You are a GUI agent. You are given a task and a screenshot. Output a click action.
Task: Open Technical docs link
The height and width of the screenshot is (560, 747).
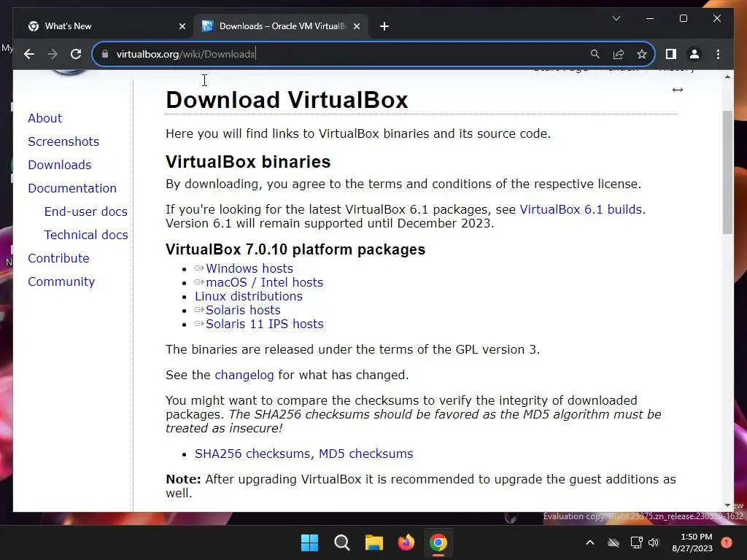[86, 235]
